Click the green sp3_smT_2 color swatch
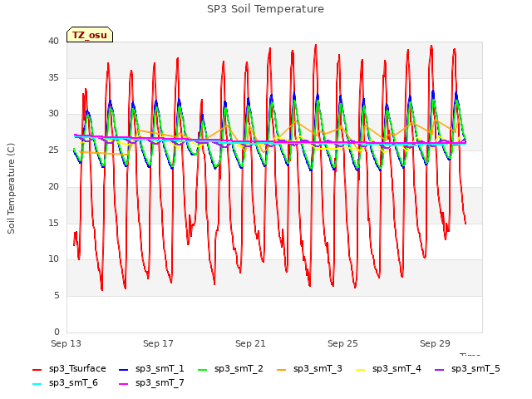Viewport: 532px width, 399px height. click(x=202, y=369)
